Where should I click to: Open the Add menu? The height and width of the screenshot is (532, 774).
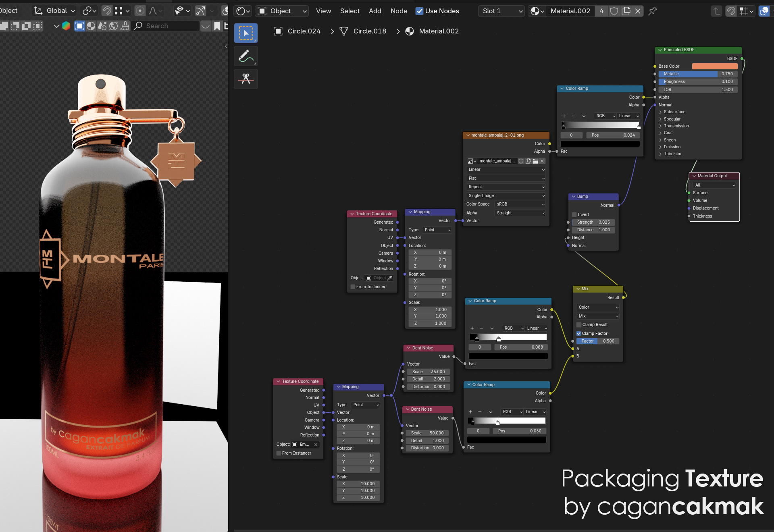[x=375, y=11]
